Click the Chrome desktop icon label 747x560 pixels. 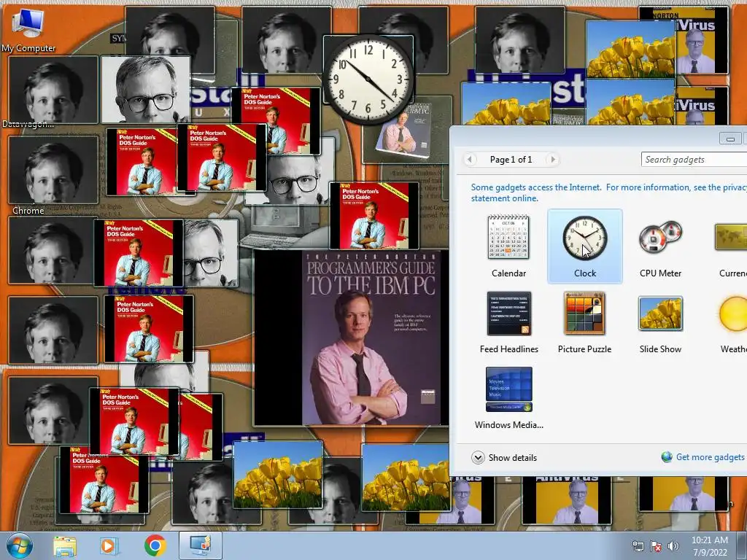[28, 211]
